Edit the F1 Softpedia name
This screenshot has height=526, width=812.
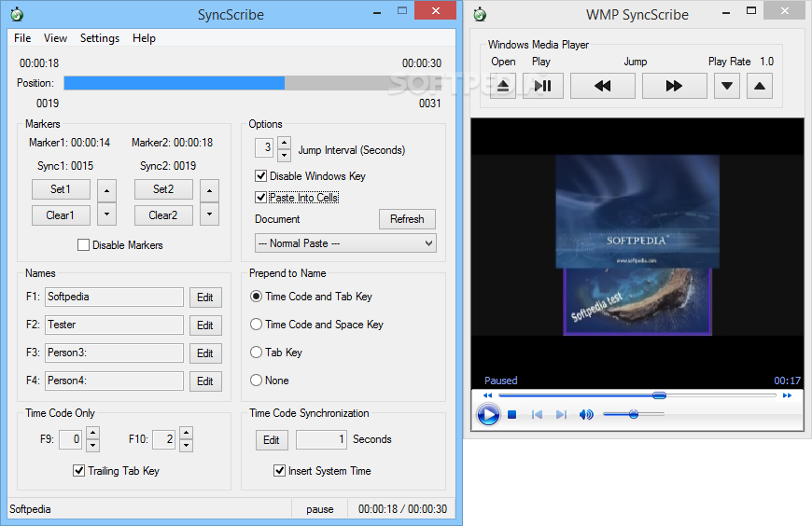pos(205,298)
